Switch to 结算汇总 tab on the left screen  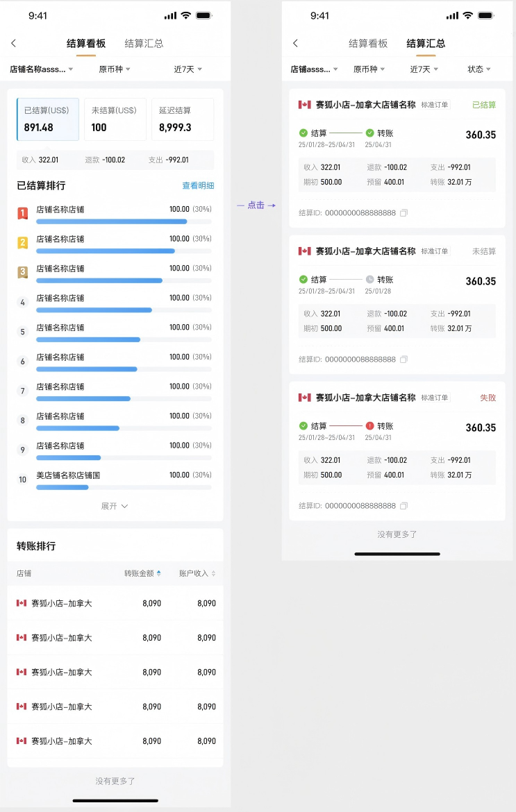tap(144, 44)
